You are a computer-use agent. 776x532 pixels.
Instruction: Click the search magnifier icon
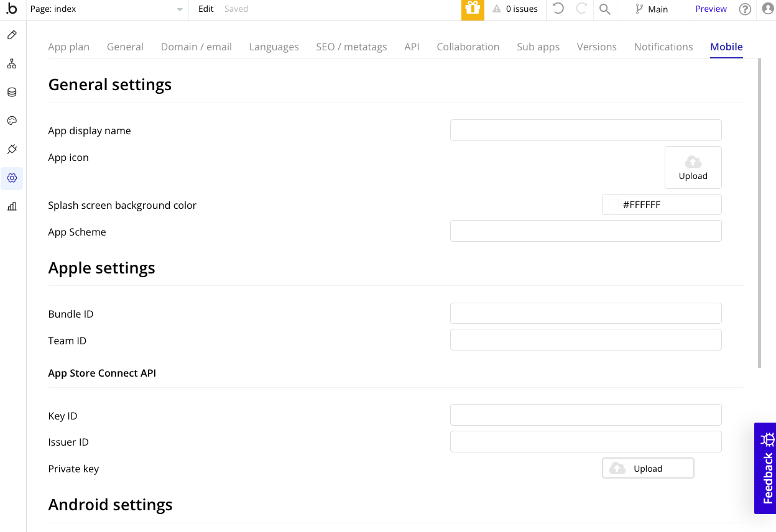(604, 9)
